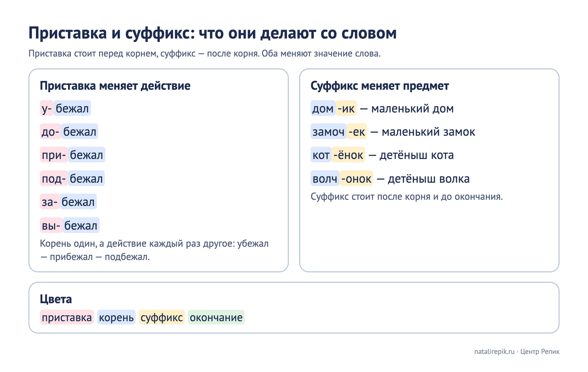The width and height of the screenshot is (588, 372).
Task: Click the pink prefix chip "за-"
Action: coord(50,202)
